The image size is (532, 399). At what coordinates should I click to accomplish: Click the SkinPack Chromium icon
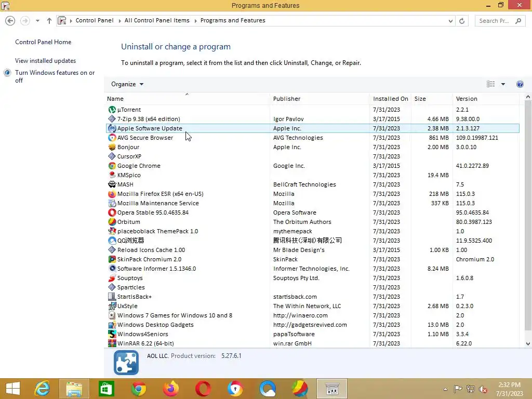[112, 259]
